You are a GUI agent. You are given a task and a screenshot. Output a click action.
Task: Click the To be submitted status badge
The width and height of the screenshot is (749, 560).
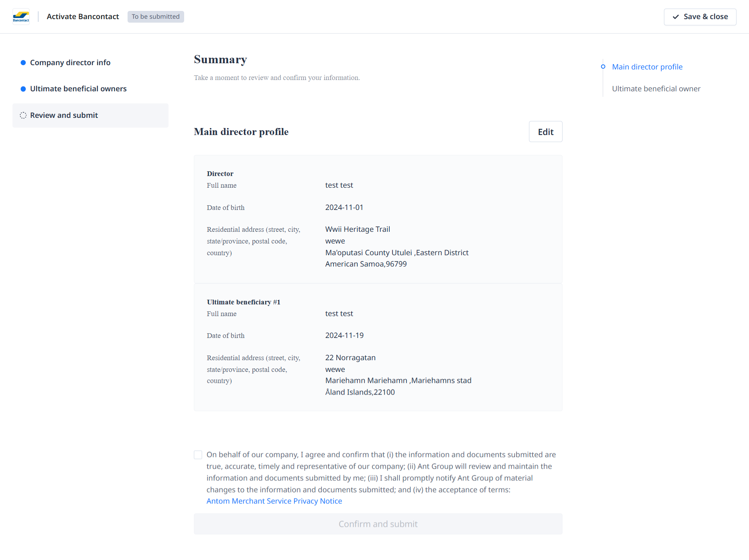pos(156,17)
